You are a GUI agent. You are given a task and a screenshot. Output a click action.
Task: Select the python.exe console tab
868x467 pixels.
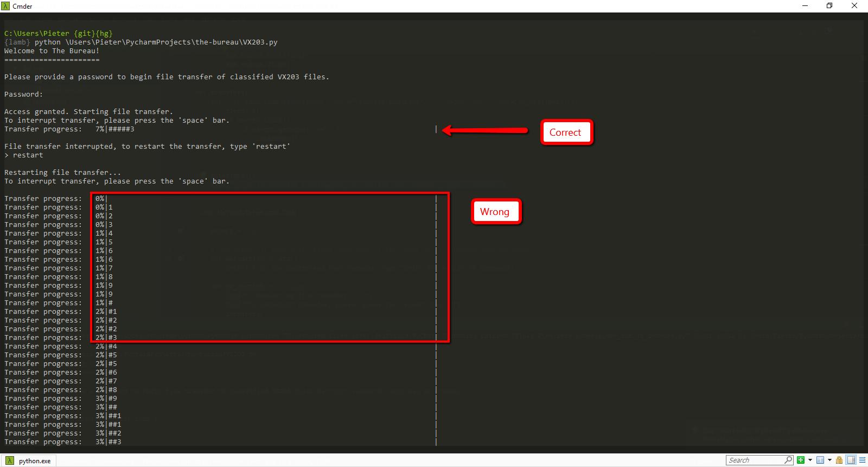34,461
